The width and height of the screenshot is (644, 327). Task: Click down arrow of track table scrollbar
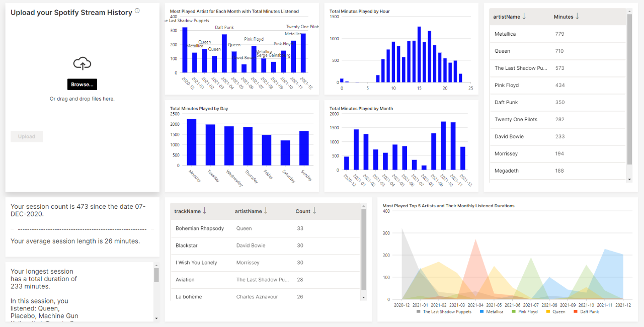[364, 297]
